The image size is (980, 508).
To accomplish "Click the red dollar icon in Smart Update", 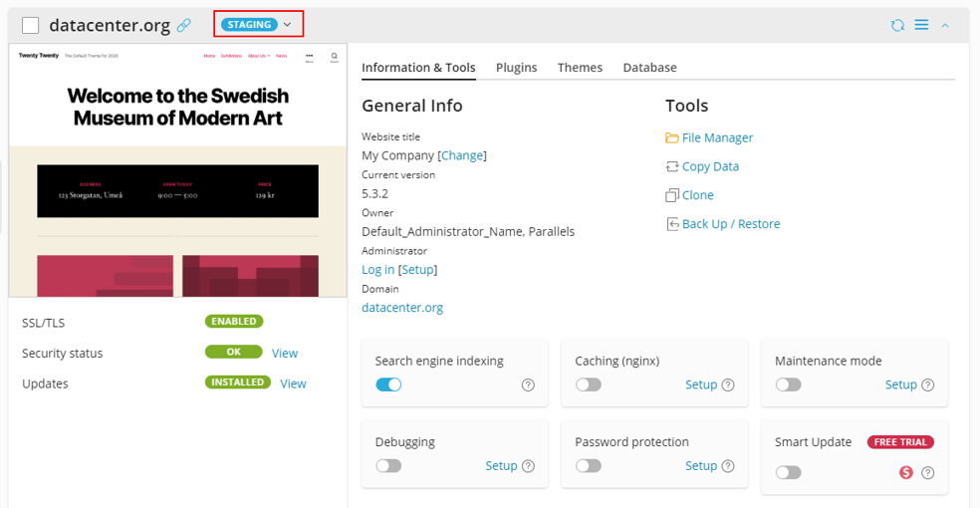I will [x=906, y=473].
